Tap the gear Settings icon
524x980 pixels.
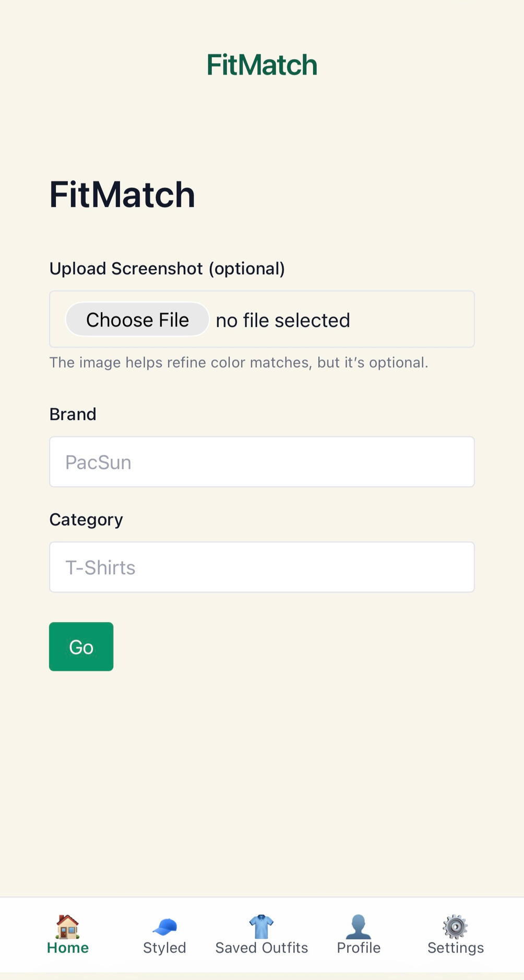click(455, 926)
